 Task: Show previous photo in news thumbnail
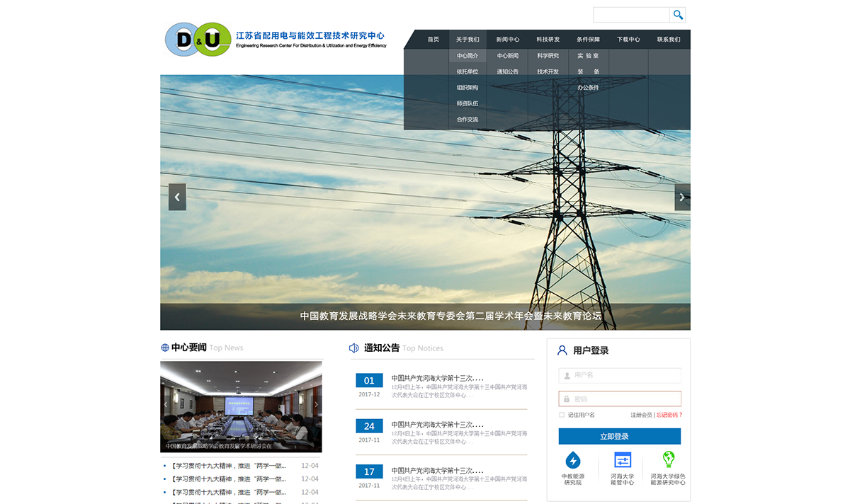coord(166,405)
